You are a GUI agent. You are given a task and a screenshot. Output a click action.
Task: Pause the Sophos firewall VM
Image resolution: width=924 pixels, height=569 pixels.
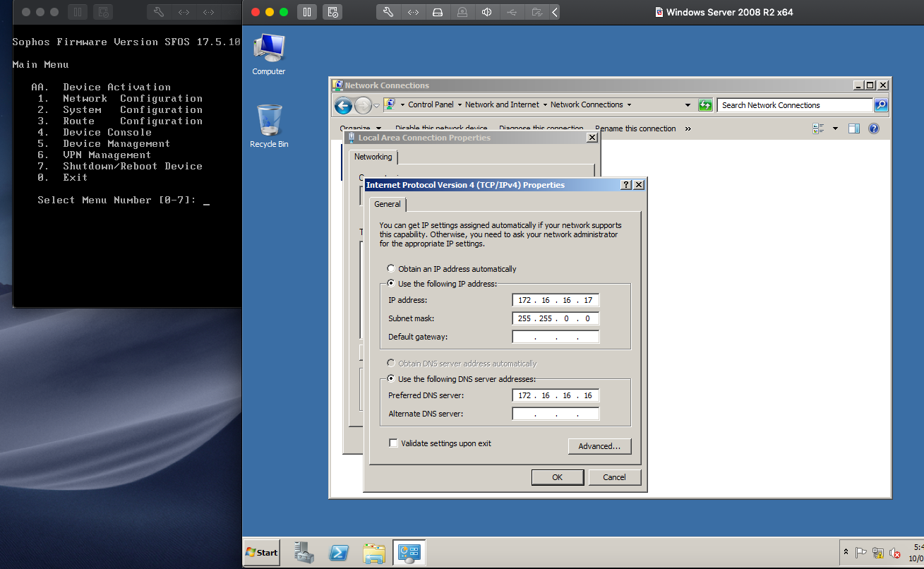click(78, 12)
